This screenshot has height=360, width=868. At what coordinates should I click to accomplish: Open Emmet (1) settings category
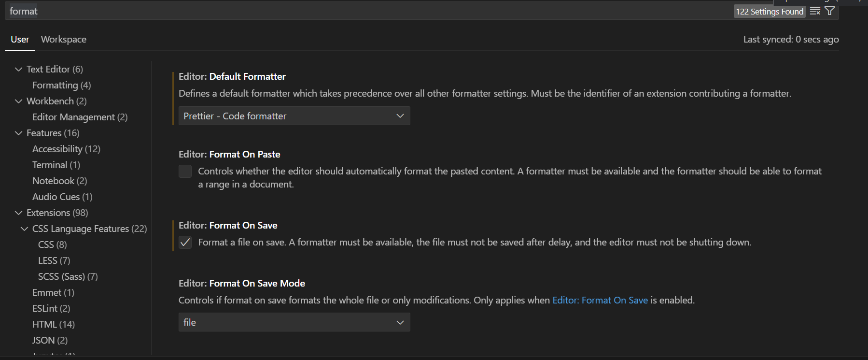point(54,292)
